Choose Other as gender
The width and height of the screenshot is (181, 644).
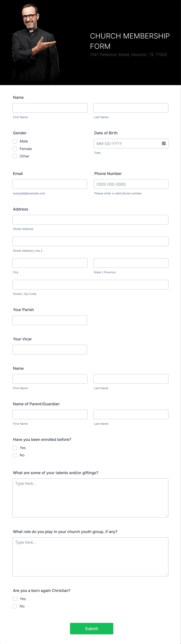pyautogui.click(x=15, y=156)
